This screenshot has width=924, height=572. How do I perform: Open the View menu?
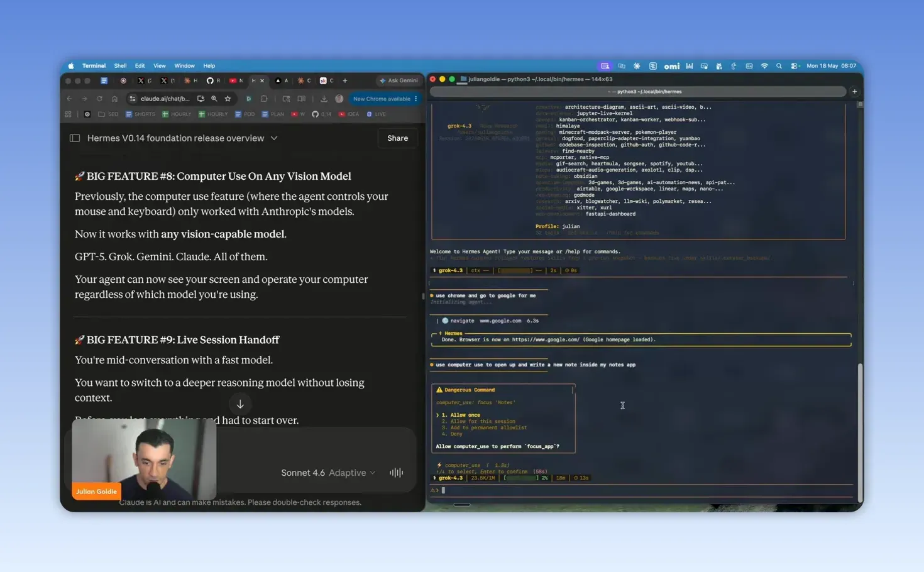pos(160,65)
